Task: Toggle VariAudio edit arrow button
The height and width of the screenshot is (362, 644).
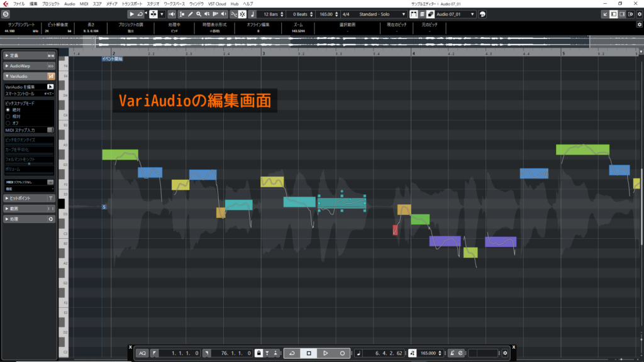Action: coord(50,87)
